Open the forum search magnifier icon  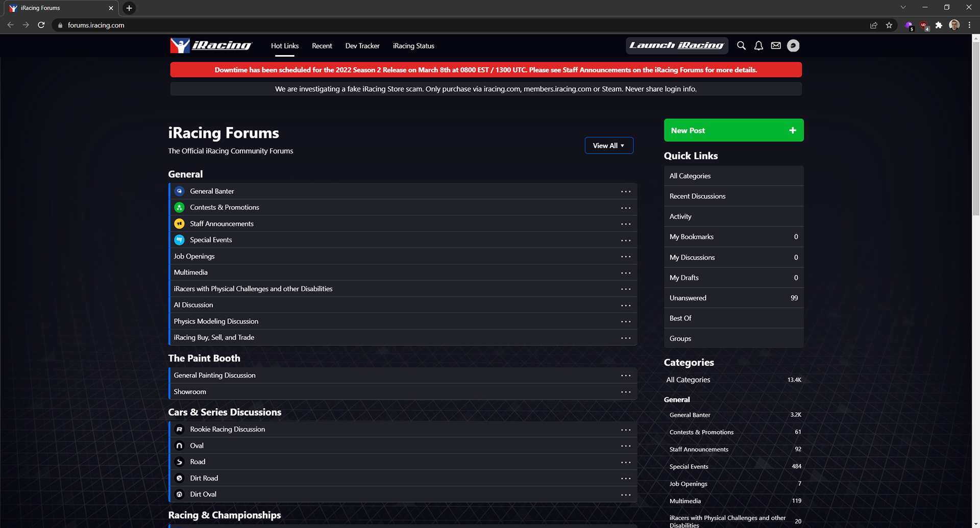click(x=741, y=45)
